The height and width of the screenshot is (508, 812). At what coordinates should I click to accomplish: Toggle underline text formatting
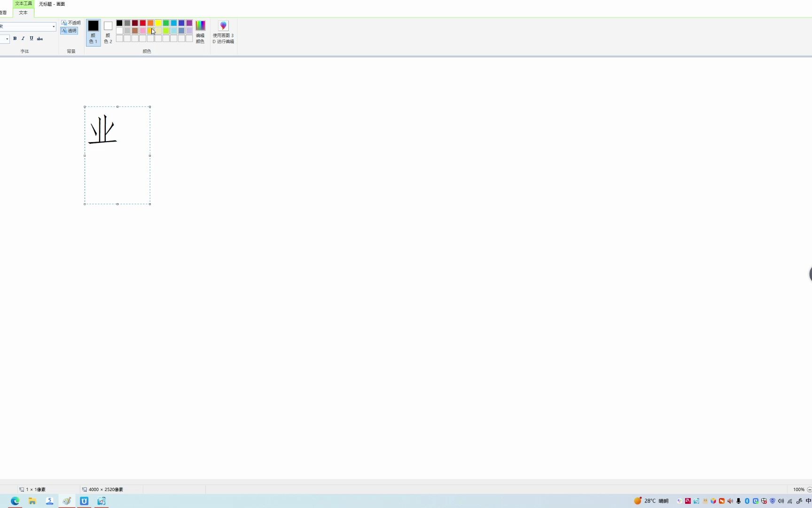pyautogui.click(x=31, y=39)
